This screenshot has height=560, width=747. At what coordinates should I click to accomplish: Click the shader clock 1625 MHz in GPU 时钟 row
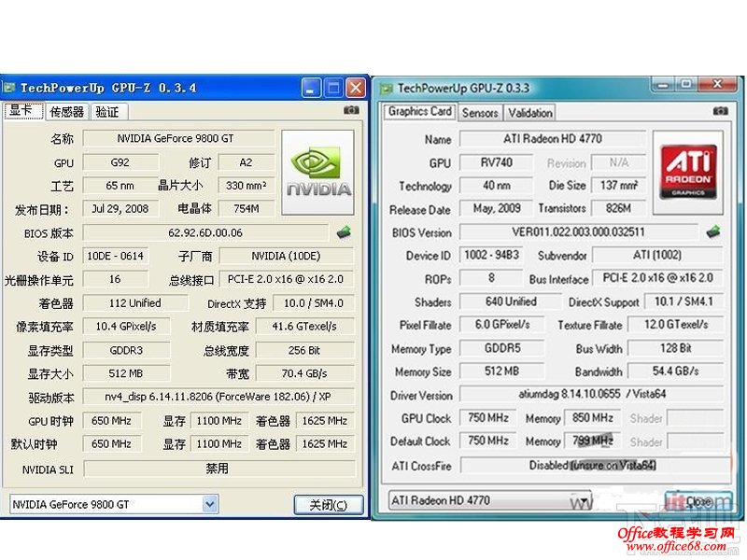(x=325, y=421)
